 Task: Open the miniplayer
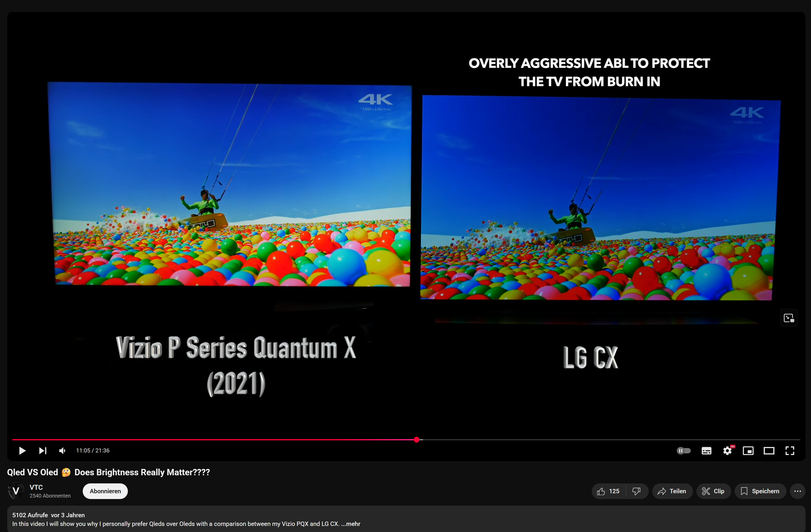click(748, 450)
